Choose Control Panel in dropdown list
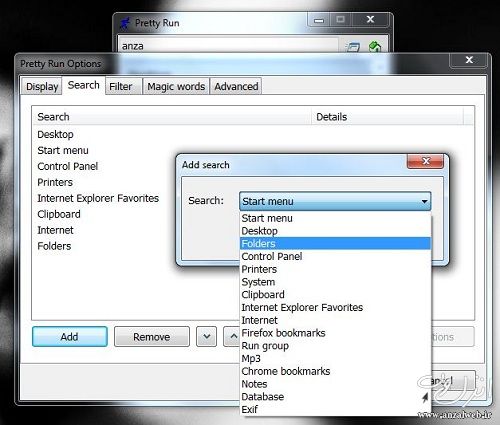The image size is (500, 425). 335,256
